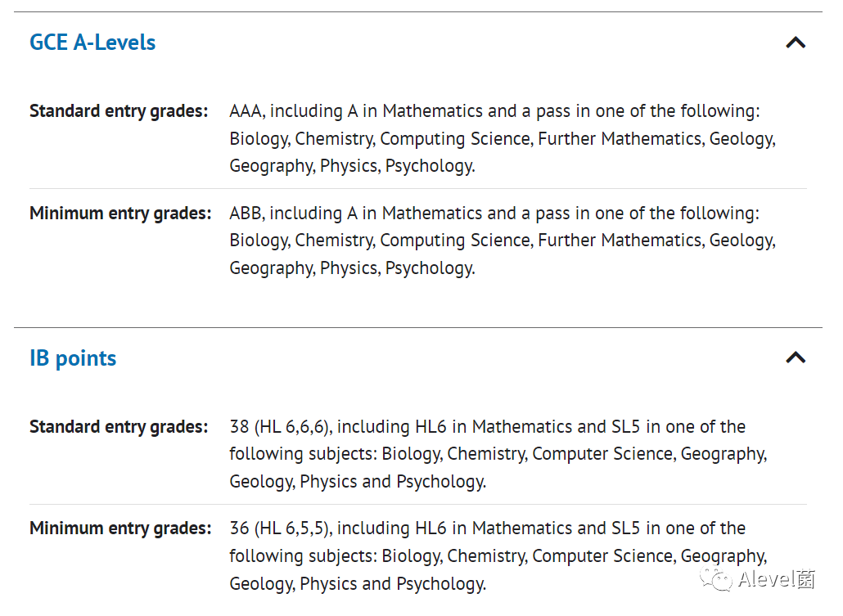843x616 pixels.
Task: Click the WeChat logo watermark icon
Action: pyautogui.click(x=715, y=579)
